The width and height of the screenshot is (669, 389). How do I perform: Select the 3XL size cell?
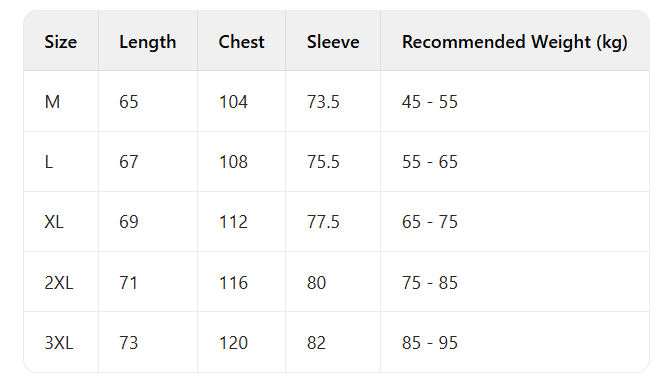point(59,343)
